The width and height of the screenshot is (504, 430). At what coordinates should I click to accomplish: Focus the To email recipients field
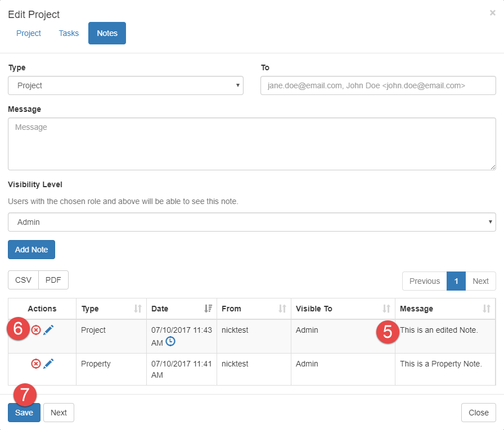pyautogui.click(x=378, y=86)
